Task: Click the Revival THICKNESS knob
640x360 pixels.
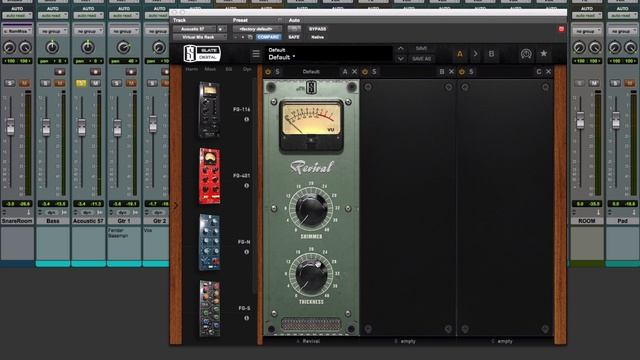Action: [311, 275]
